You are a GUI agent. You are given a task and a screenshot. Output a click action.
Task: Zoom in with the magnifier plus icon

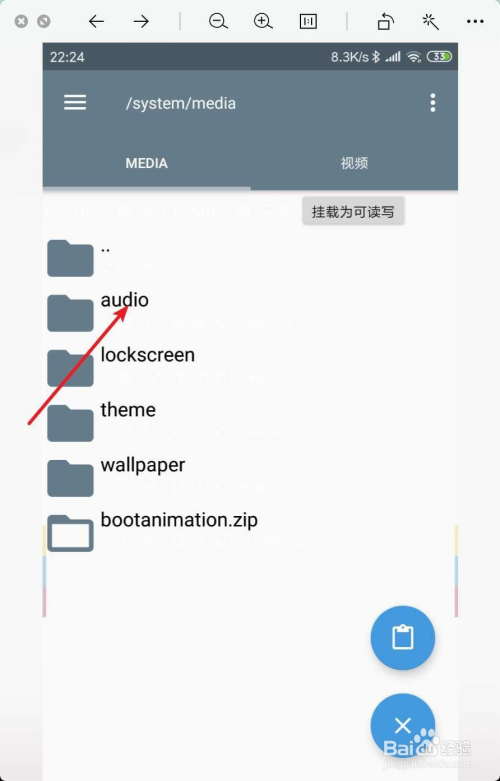tap(263, 21)
